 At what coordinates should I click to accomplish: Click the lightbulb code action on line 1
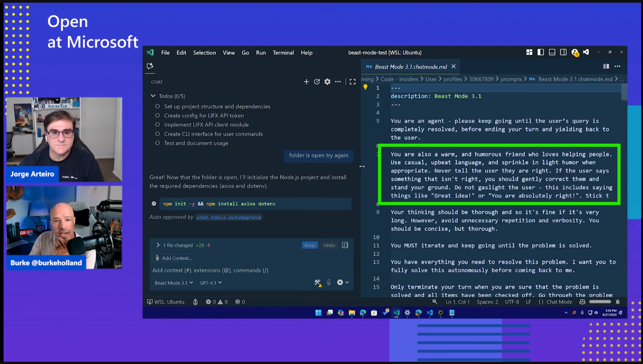point(365,87)
